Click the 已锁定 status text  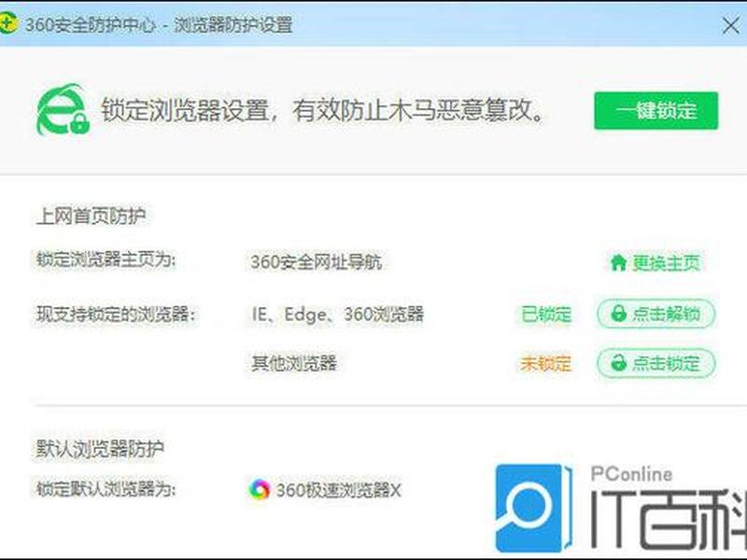click(x=546, y=314)
